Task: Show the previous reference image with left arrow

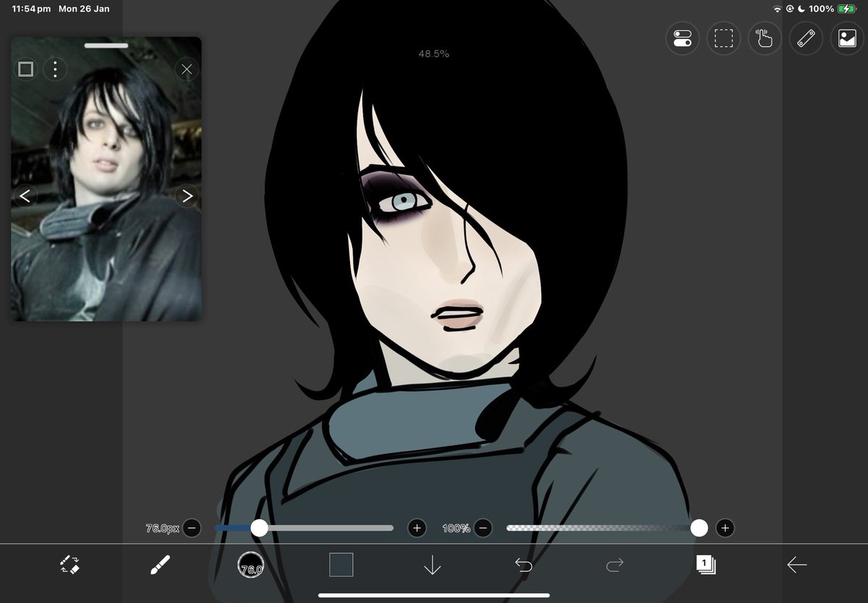Action: (25, 196)
